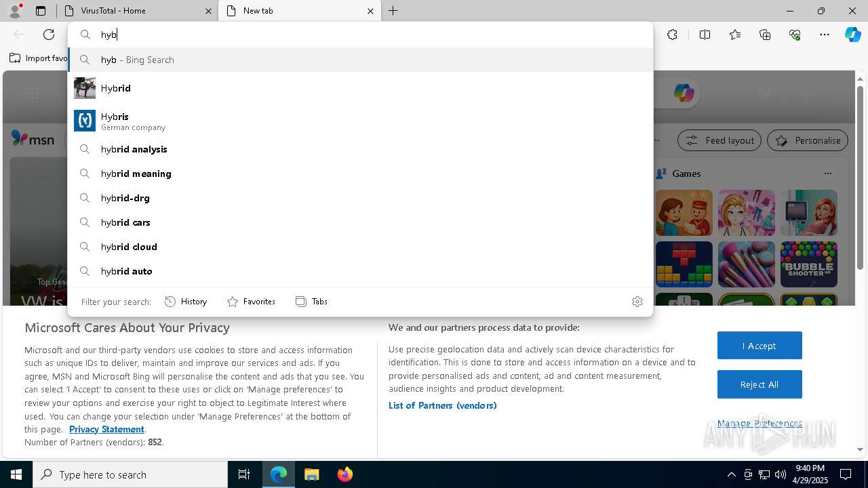The width and height of the screenshot is (868, 488).
Task: Open Browser essentials heart icon
Action: pos(795,35)
